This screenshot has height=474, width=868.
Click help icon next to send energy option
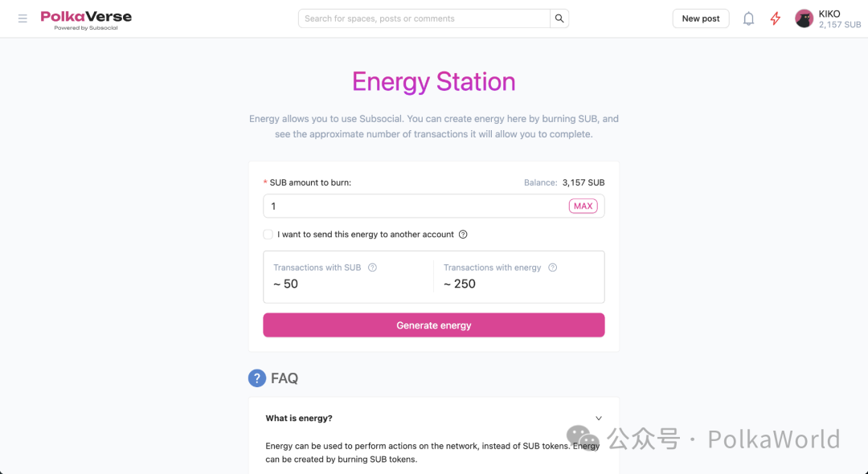[464, 235]
